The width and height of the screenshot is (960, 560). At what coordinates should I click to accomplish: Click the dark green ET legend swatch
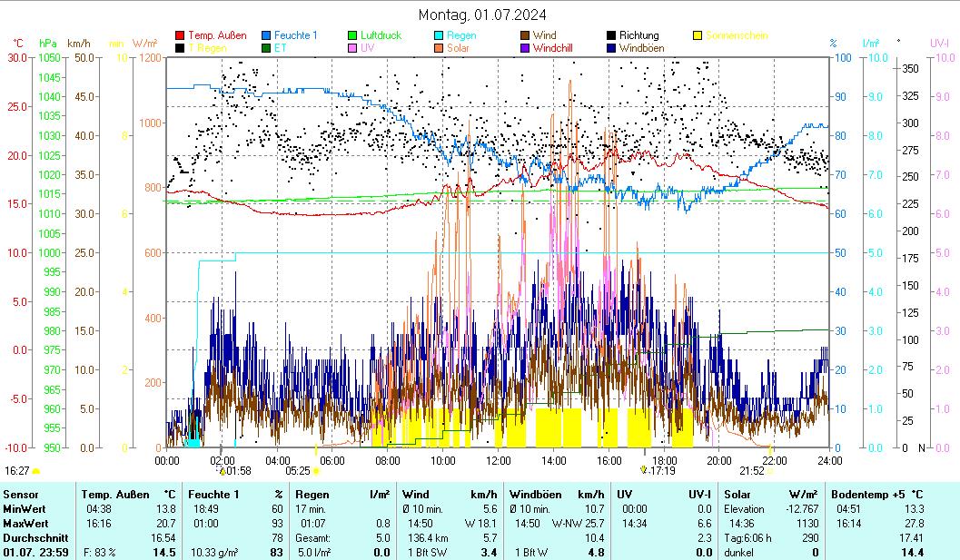(x=266, y=48)
